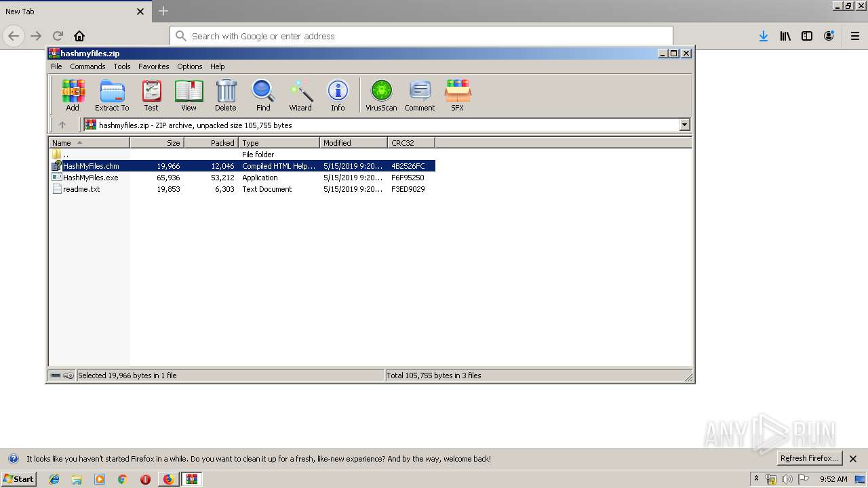Image resolution: width=868 pixels, height=488 pixels.
Task: Open the Commands menu
Action: (87, 66)
